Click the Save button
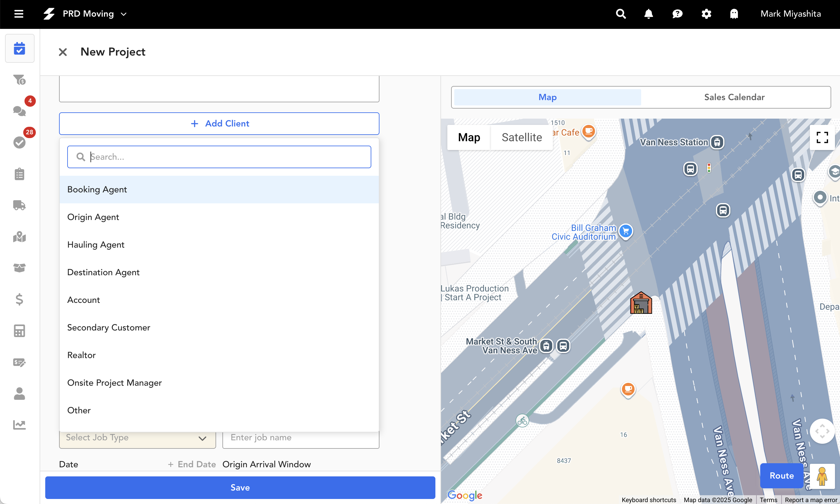 pos(240,487)
